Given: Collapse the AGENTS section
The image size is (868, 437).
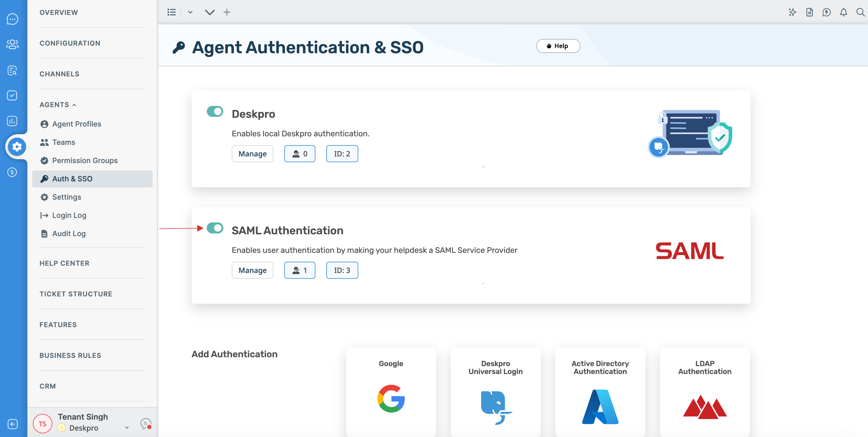Looking at the screenshot, I should (x=58, y=105).
